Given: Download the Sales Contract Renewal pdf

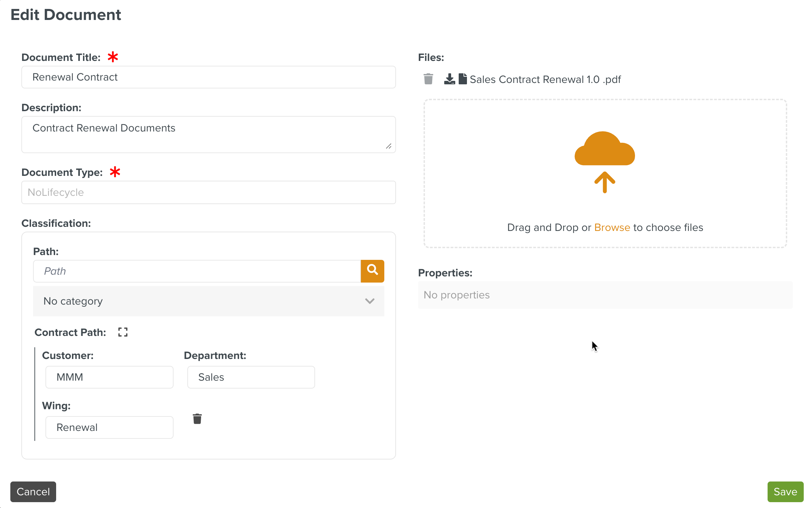Looking at the screenshot, I should click(449, 79).
